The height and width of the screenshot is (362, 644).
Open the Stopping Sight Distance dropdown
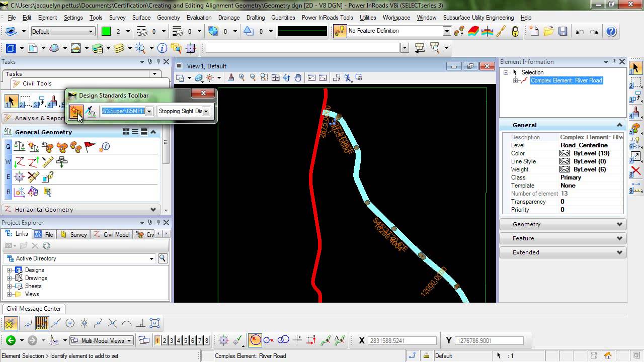click(x=206, y=111)
